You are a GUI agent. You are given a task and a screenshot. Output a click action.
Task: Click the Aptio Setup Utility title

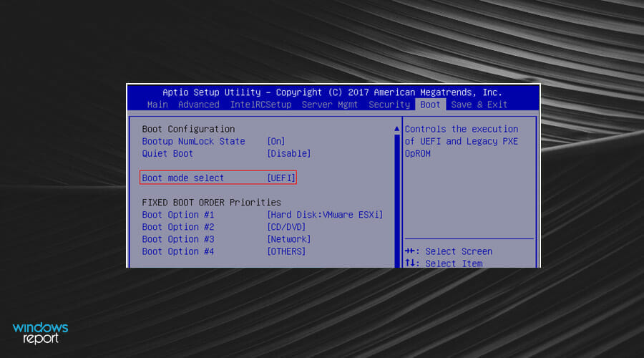pyautogui.click(x=332, y=92)
